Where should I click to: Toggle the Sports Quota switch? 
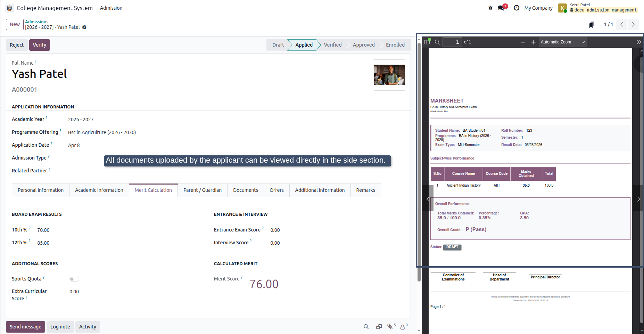click(74, 279)
